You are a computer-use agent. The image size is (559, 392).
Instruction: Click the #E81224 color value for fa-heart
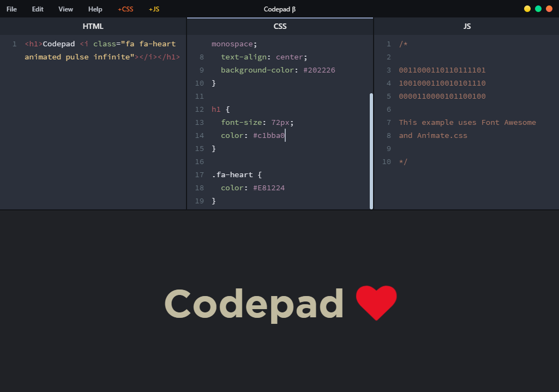(269, 188)
